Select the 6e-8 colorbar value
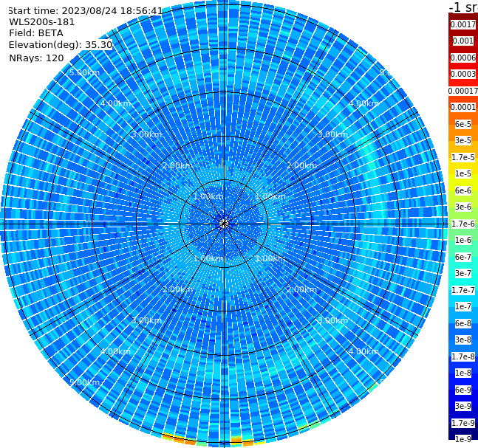478x448 pixels. click(463, 323)
